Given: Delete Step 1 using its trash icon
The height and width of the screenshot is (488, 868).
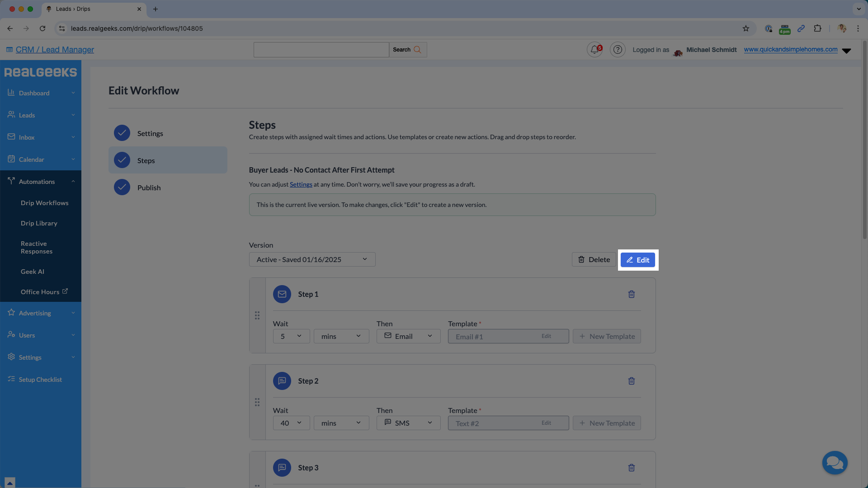Looking at the screenshot, I should (631, 294).
